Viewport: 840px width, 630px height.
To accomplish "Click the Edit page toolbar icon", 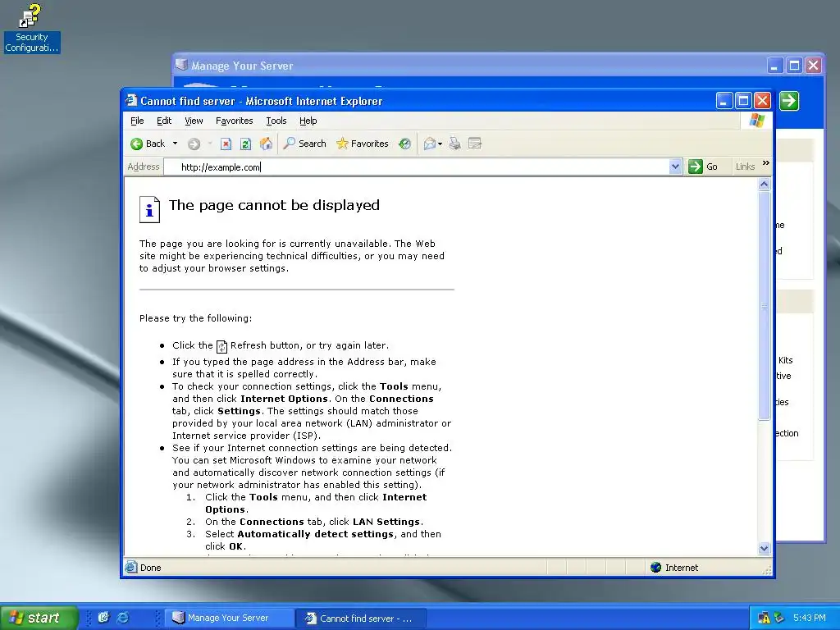I will click(x=475, y=144).
